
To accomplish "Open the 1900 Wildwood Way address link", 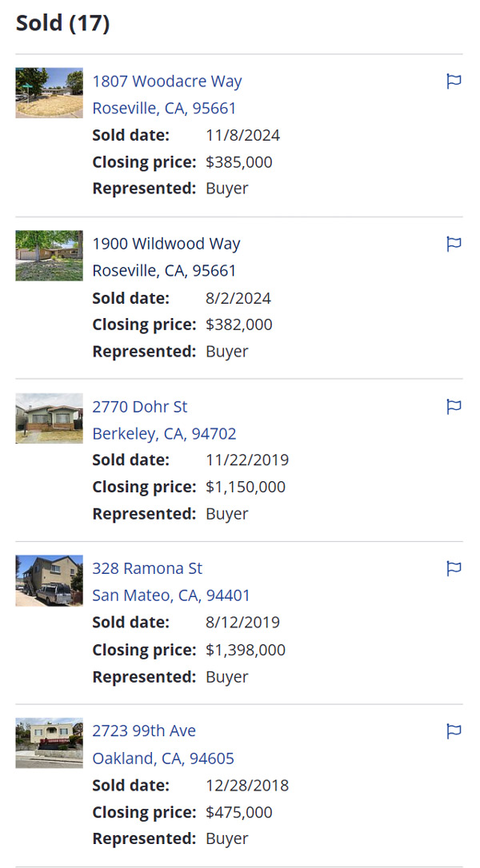I will pos(166,244).
